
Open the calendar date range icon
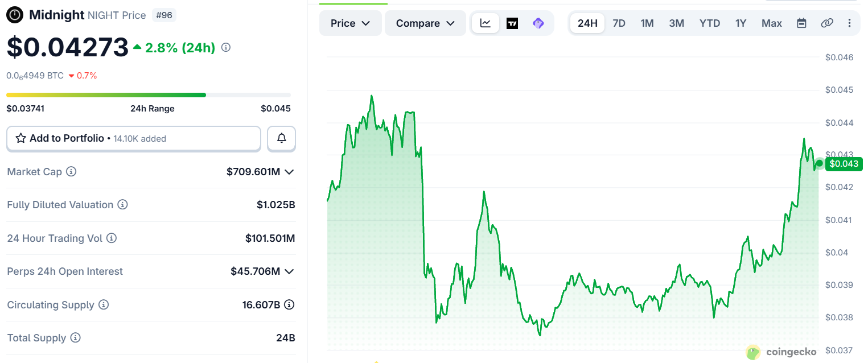point(801,23)
